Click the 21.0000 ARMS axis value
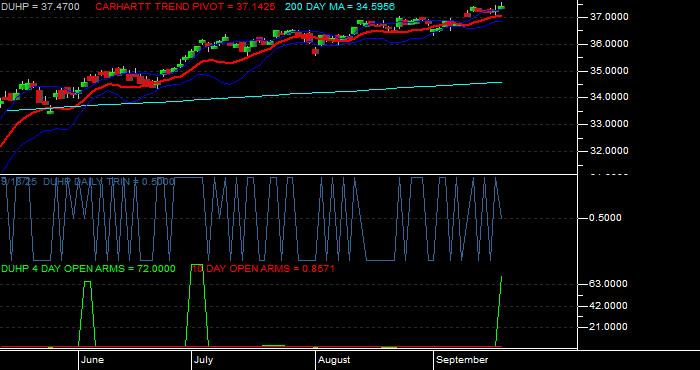This screenshot has height=370, width=700. pyautogui.click(x=609, y=327)
